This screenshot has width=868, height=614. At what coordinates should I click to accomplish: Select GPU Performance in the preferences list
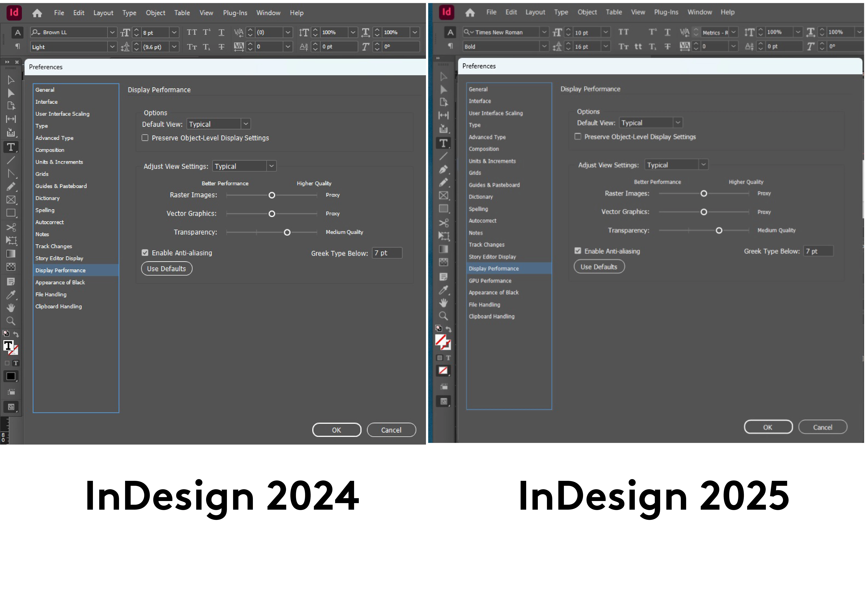pyautogui.click(x=490, y=281)
